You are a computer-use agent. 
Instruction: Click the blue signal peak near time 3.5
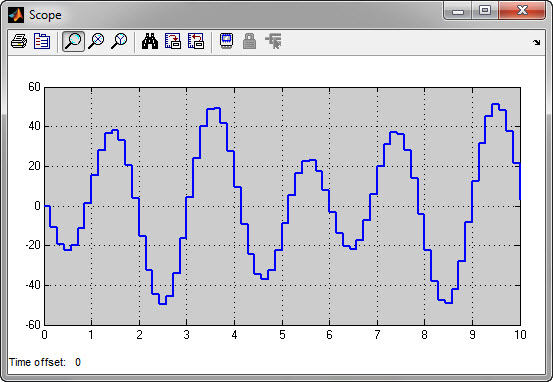[213, 109]
